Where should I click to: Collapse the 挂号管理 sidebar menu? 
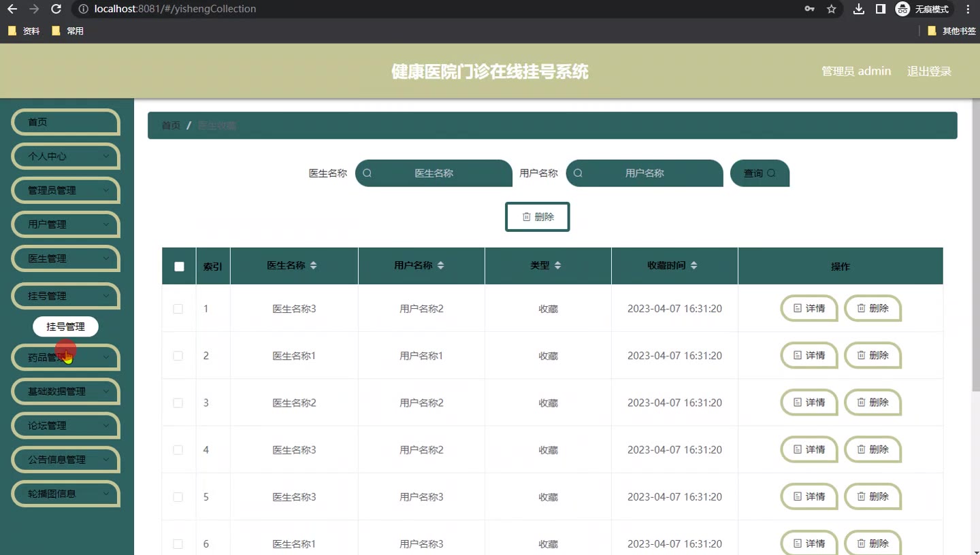66,296
